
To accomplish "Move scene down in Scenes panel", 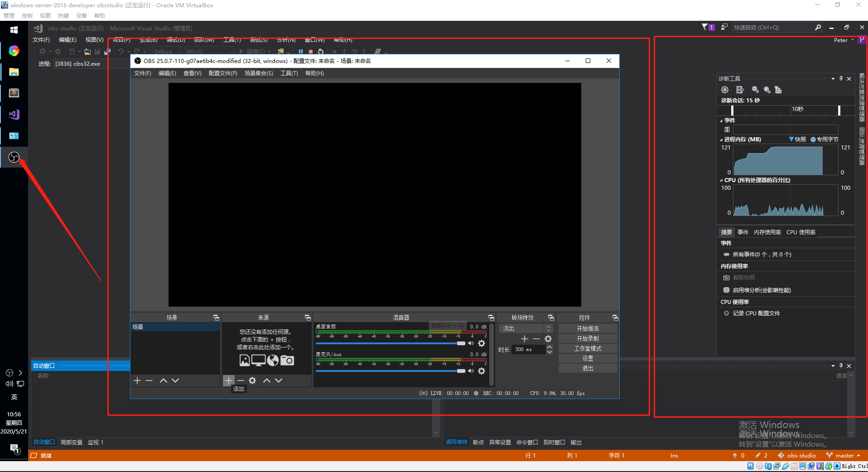I will pyautogui.click(x=175, y=380).
